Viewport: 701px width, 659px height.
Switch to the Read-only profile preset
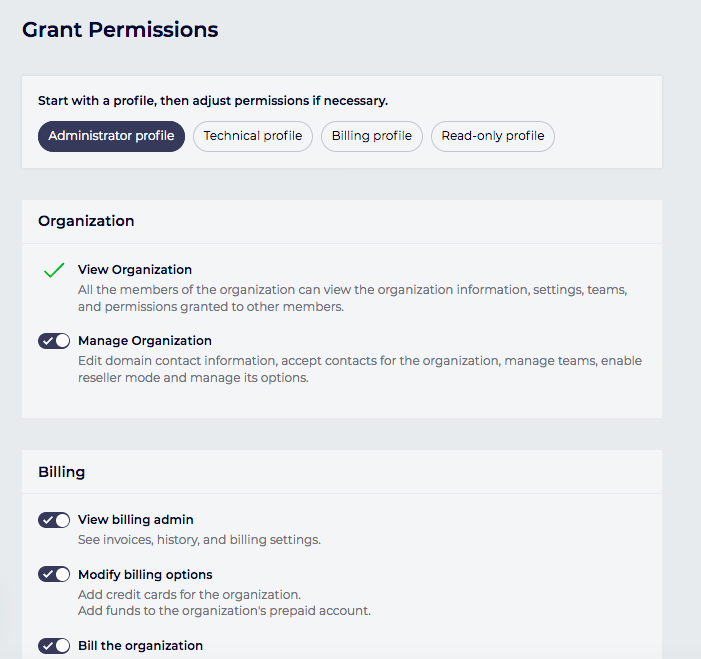(x=493, y=136)
